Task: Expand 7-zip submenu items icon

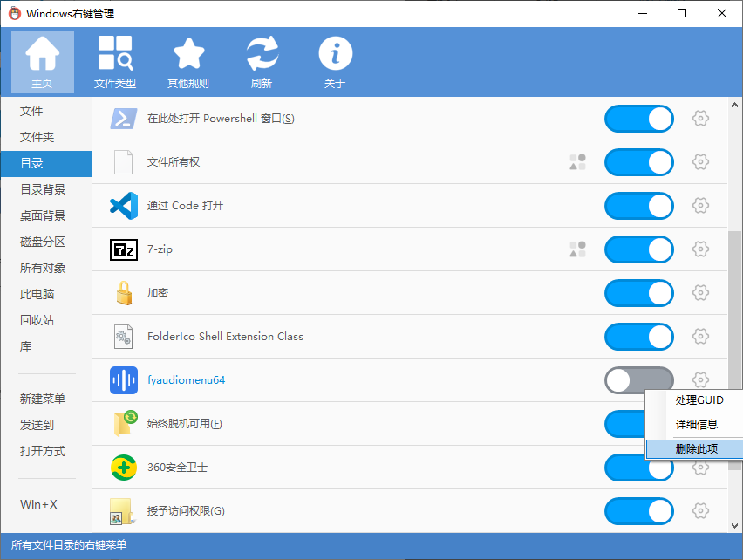Action: pyautogui.click(x=577, y=249)
